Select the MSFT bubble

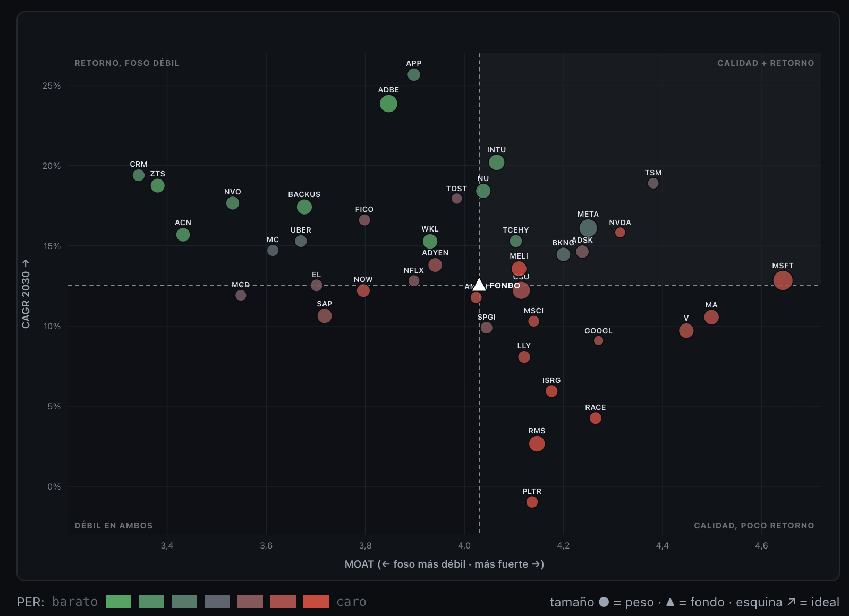coord(783,280)
